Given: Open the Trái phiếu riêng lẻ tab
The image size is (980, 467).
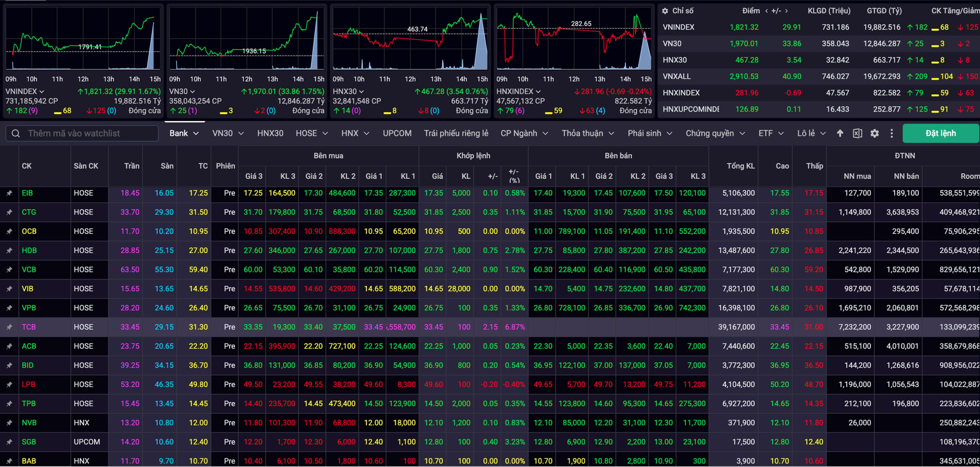Looking at the screenshot, I should click(x=456, y=133).
